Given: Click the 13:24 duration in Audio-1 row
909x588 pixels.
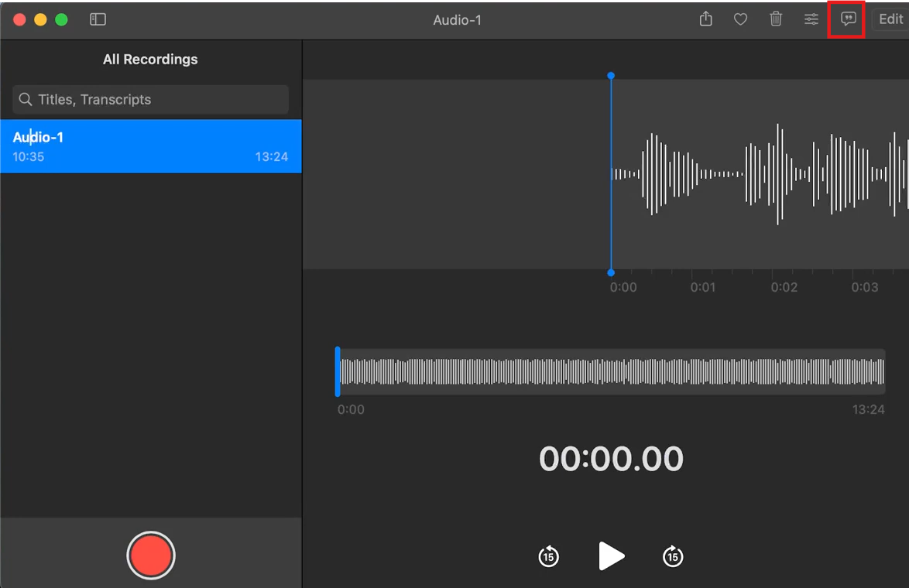Looking at the screenshot, I should [x=271, y=156].
